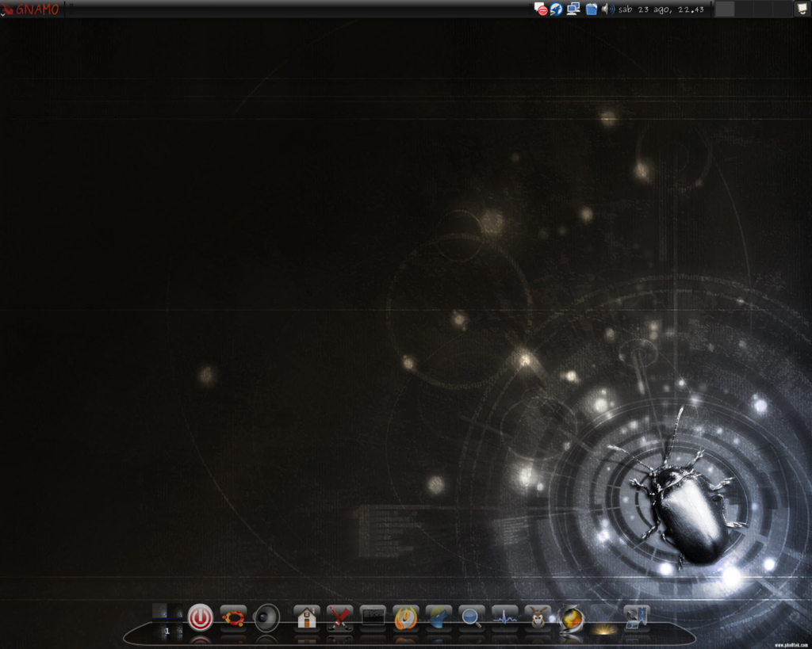
Task: Open the GNAMO main menu
Action: (x=31, y=9)
